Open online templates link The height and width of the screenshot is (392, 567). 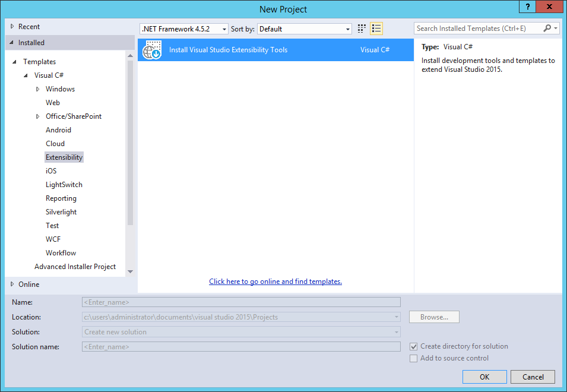275,281
